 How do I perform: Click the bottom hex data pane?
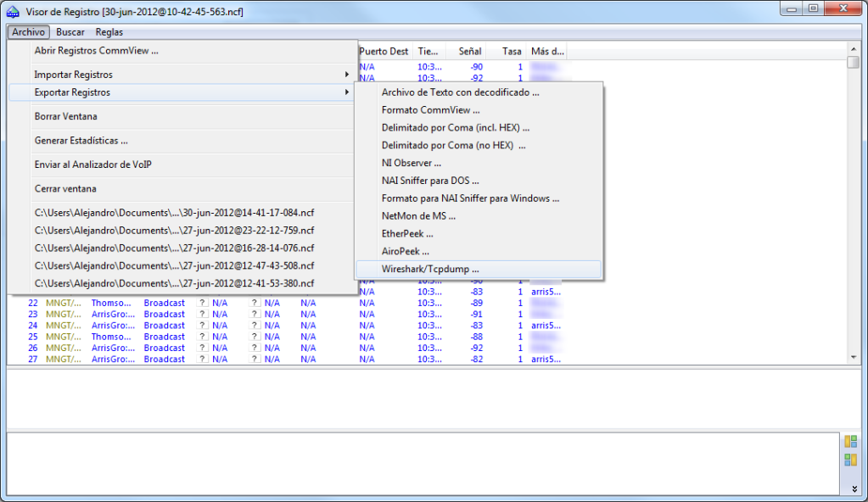coord(423,464)
